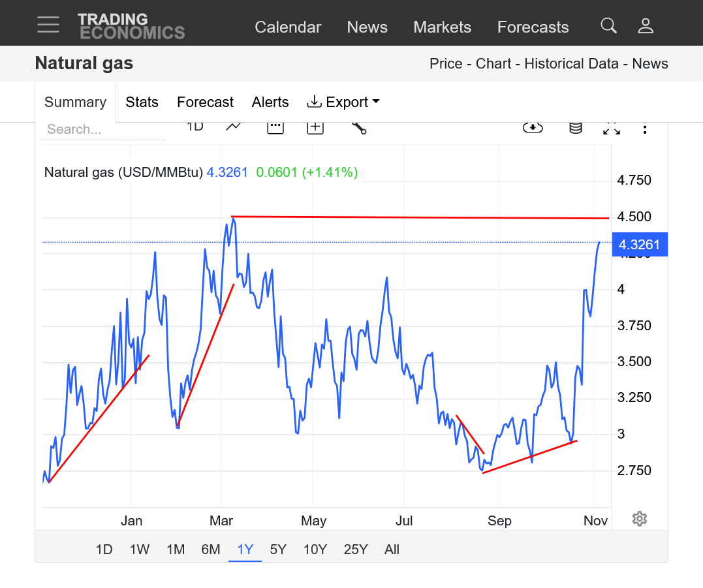This screenshot has height=588, width=703.
Task: Download chart via cloud icon
Action: click(x=533, y=128)
